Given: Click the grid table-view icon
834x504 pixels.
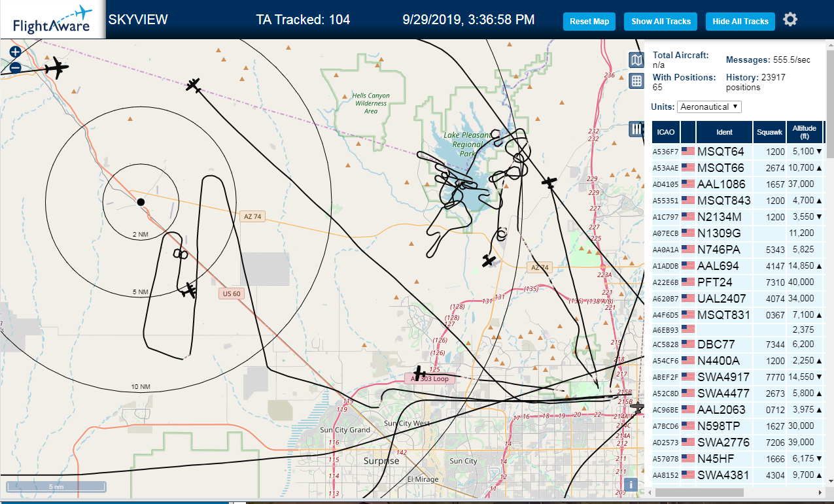Looking at the screenshot, I should [636, 81].
